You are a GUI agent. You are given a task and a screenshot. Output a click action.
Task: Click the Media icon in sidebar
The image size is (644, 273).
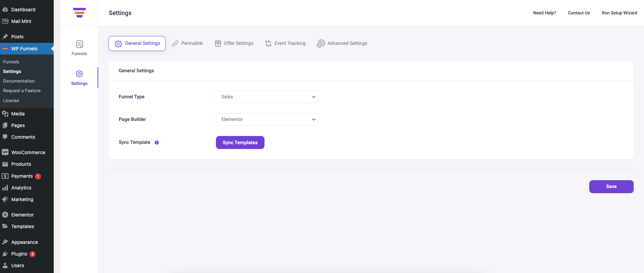5,114
